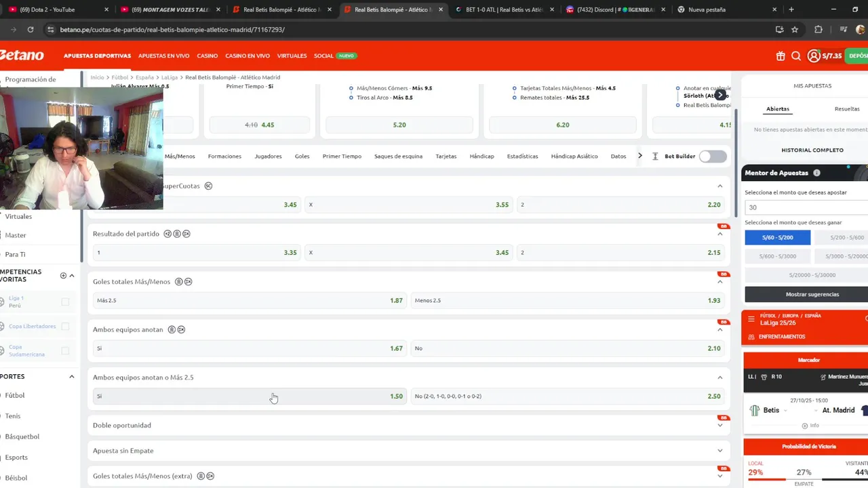Click the address bar URL
The width and height of the screenshot is (868, 488).
[172, 30]
